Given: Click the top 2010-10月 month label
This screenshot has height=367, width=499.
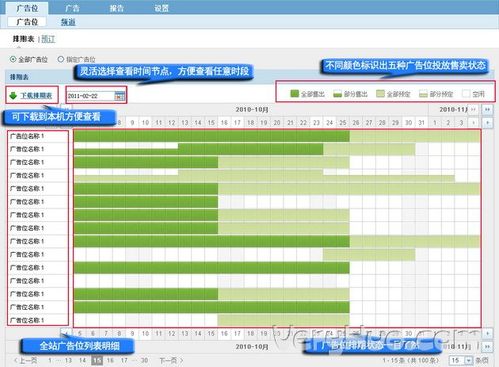Looking at the screenshot, I should 252,109.
